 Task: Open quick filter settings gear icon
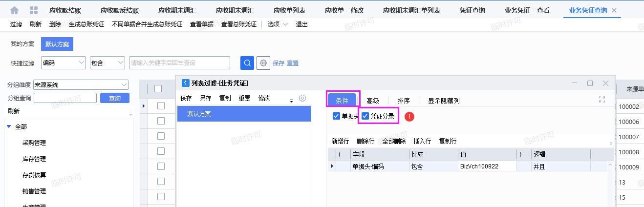pos(263,63)
